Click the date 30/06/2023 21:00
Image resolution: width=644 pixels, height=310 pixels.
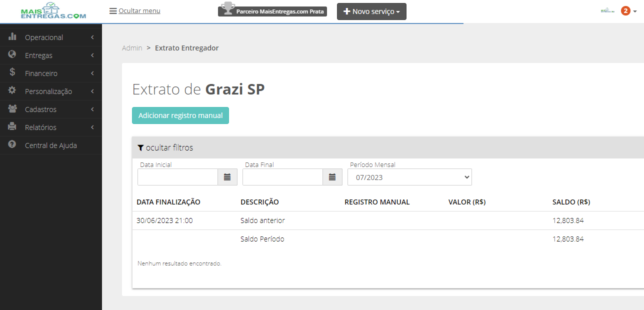pos(164,220)
